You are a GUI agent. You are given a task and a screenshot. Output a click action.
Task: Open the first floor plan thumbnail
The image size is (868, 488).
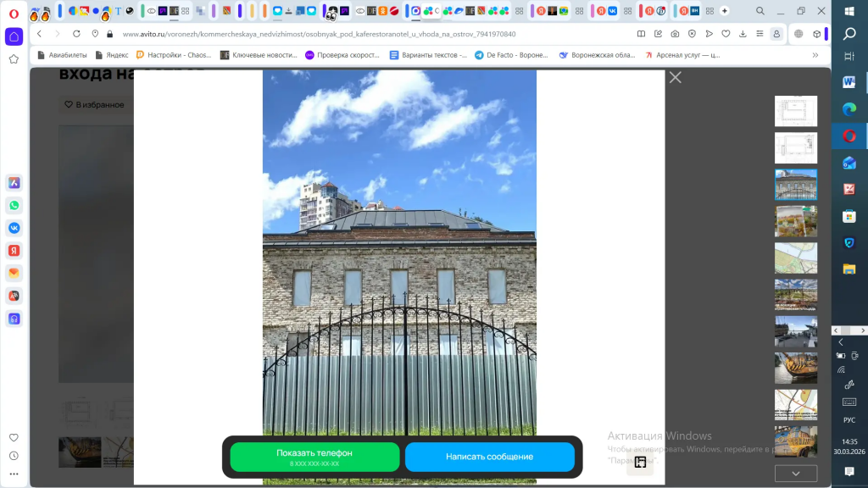click(795, 111)
